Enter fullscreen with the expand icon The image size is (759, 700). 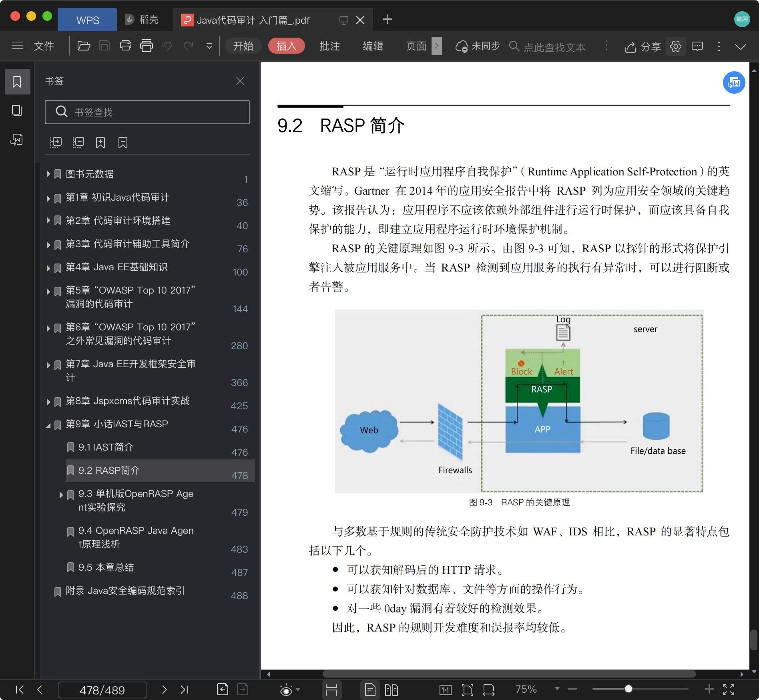coord(729,689)
